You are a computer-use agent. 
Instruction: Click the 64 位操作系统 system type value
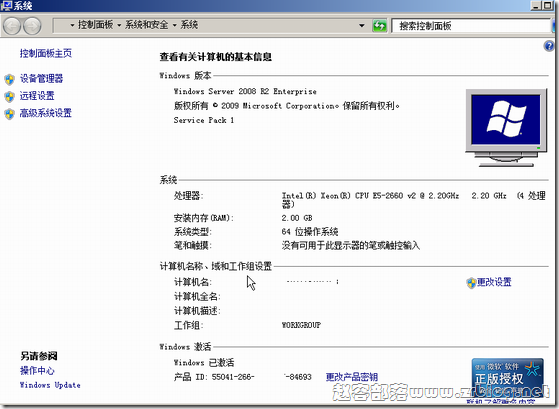pos(310,232)
